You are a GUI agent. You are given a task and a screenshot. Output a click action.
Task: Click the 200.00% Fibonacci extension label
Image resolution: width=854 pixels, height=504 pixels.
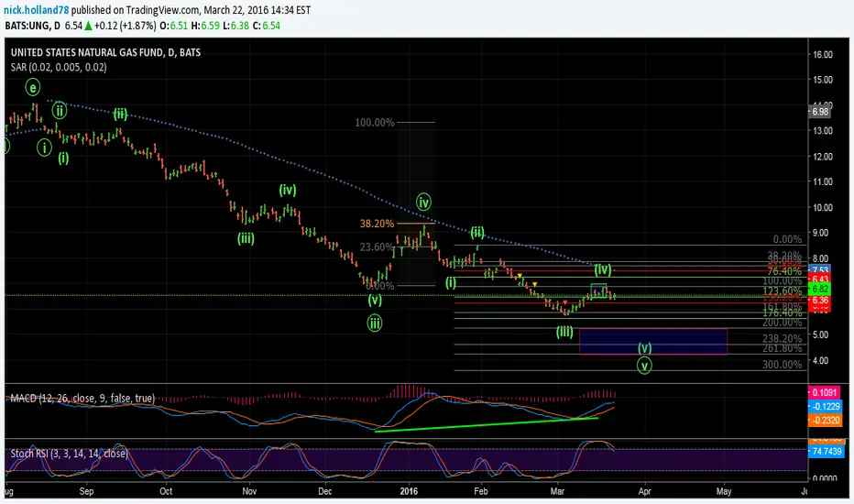pos(782,323)
